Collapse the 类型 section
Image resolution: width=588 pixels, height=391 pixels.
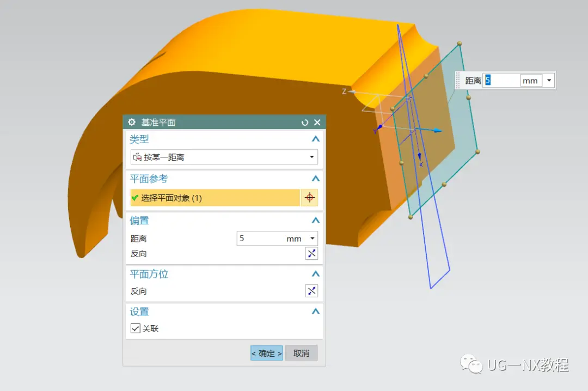click(316, 139)
